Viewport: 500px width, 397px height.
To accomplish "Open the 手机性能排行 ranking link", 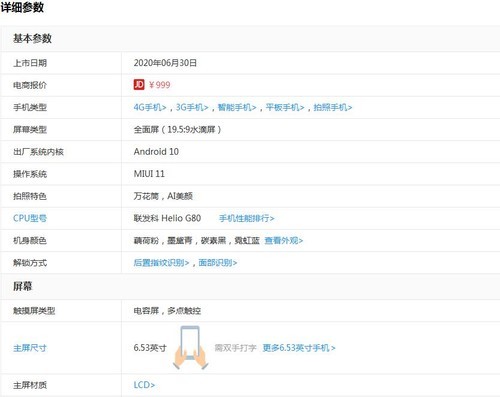I will tap(246, 218).
